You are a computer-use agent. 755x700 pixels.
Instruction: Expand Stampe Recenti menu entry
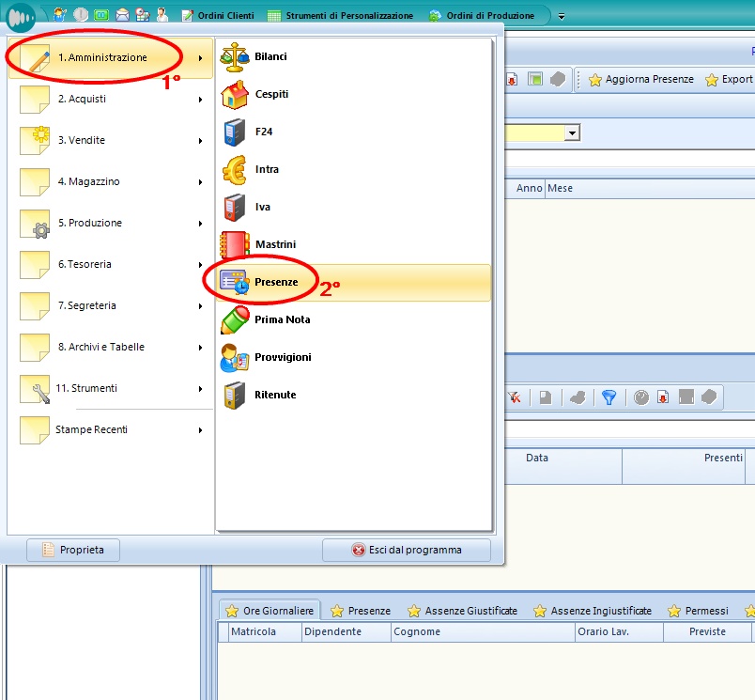pyautogui.click(x=111, y=429)
